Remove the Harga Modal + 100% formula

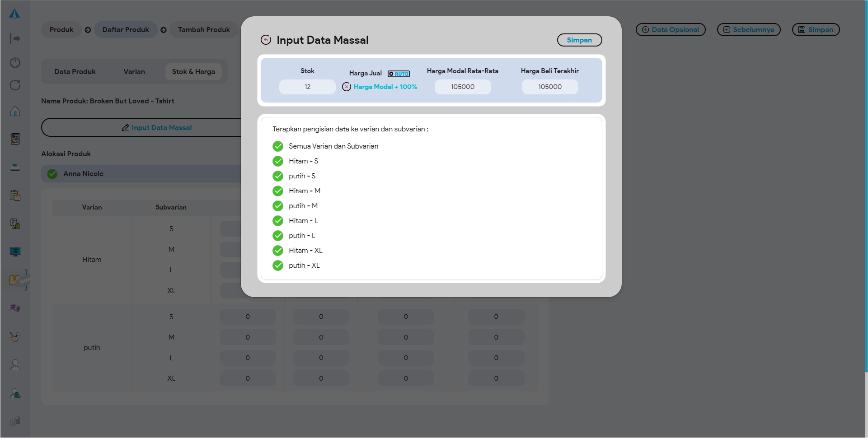[347, 87]
